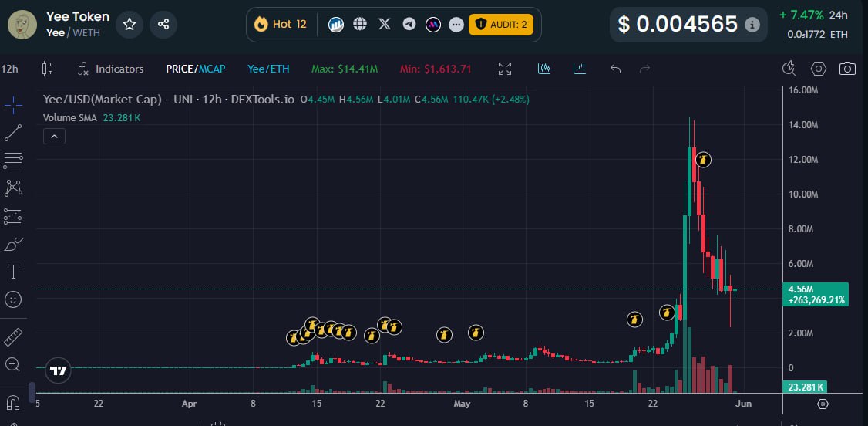The height and width of the screenshot is (426, 868).
Task: Open the X (Twitter) social link
Action: pyautogui.click(x=385, y=24)
